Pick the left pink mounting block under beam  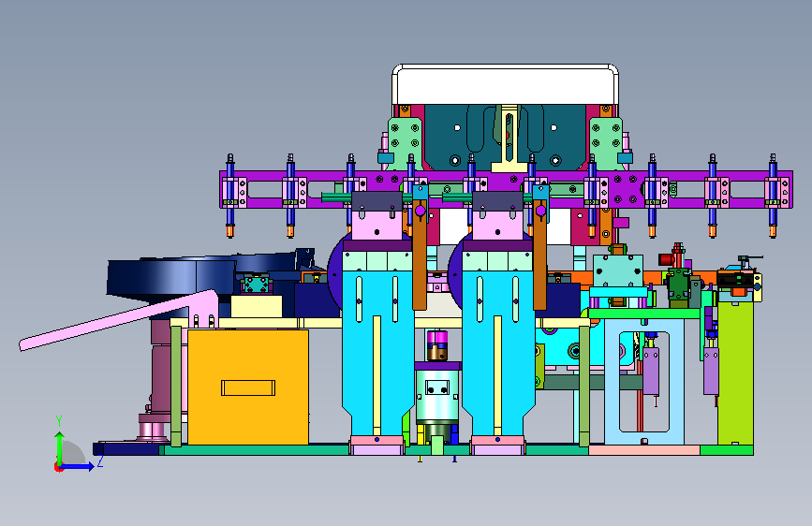[377, 225]
